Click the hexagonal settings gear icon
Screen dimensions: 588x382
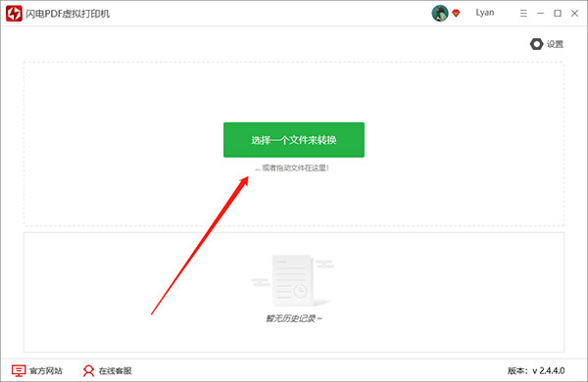point(536,44)
